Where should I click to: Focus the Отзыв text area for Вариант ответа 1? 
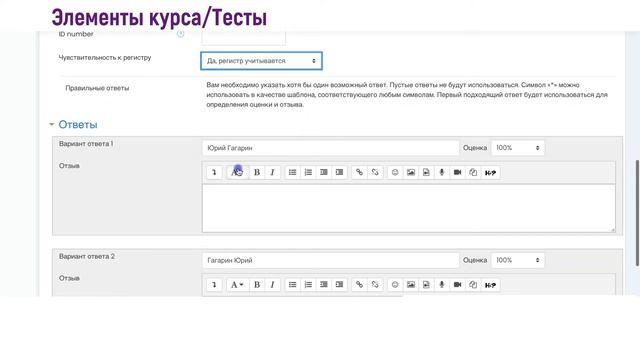tap(409, 208)
